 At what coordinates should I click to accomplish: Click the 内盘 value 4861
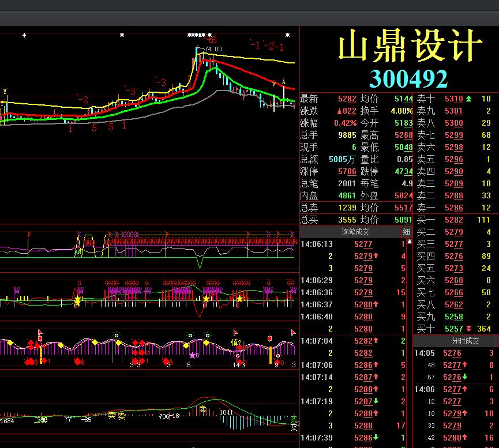coord(347,195)
